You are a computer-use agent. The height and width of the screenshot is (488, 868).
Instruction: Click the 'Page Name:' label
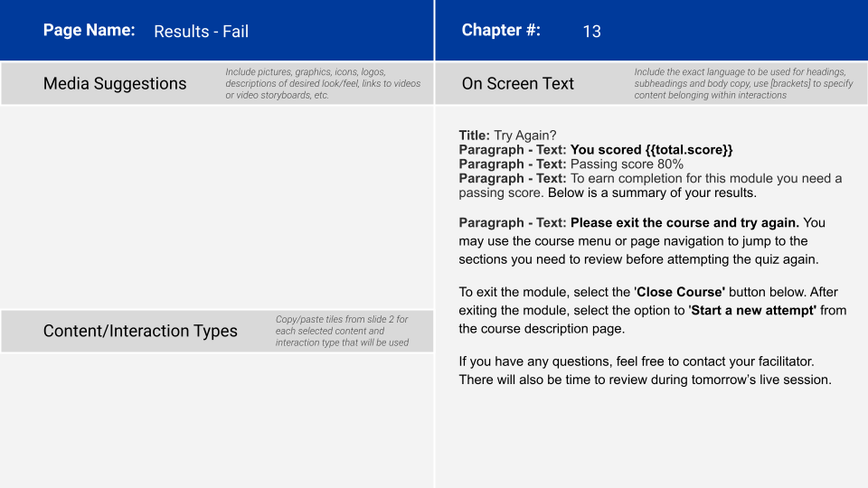(89, 30)
